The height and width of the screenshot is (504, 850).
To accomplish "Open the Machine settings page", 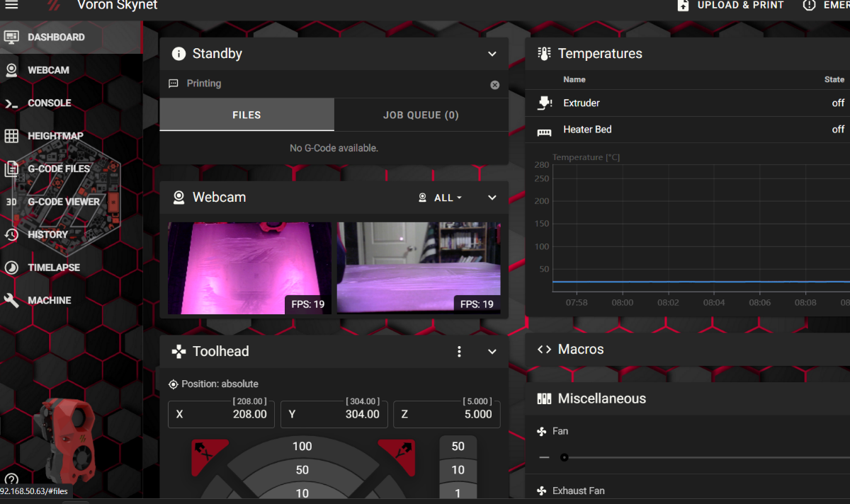I will [x=71, y=301].
